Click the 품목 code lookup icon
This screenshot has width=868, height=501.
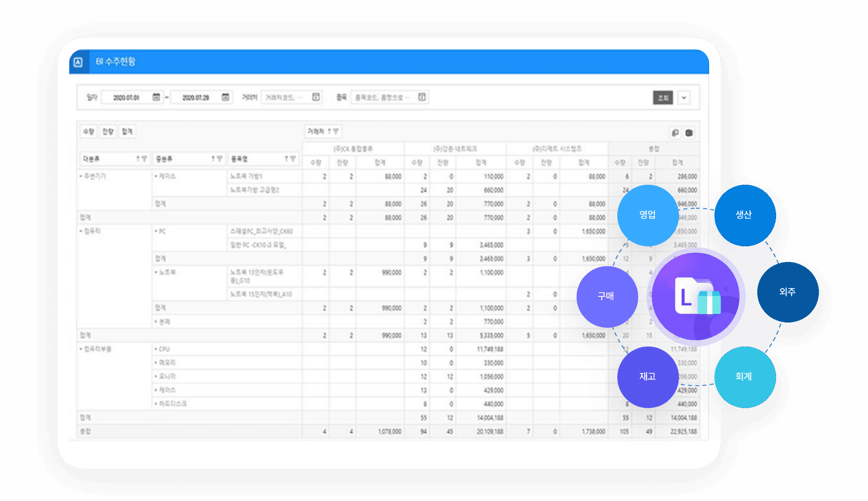pos(422,97)
